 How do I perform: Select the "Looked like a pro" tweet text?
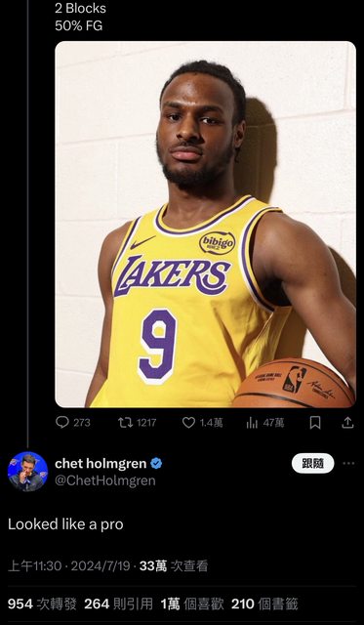point(65,524)
